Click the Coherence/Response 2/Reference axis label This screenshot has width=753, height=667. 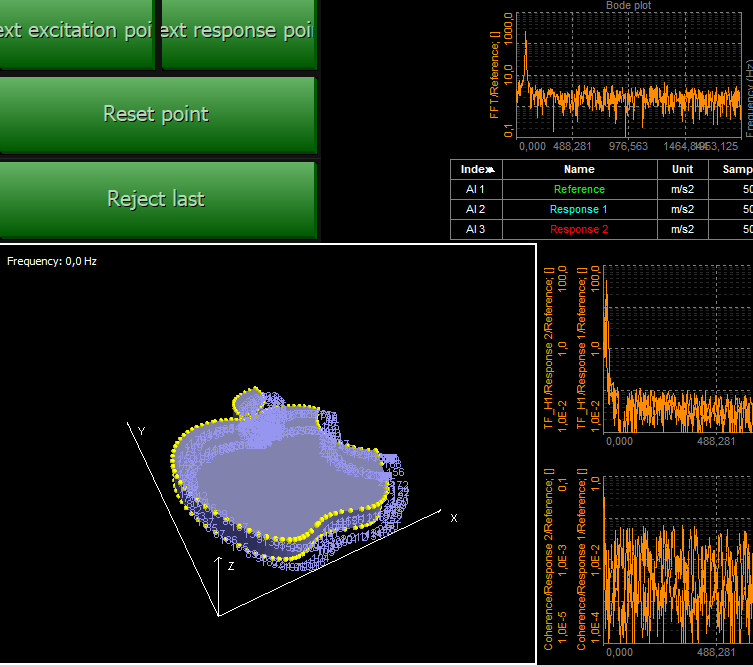pyautogui.click(x=549, y=559)
